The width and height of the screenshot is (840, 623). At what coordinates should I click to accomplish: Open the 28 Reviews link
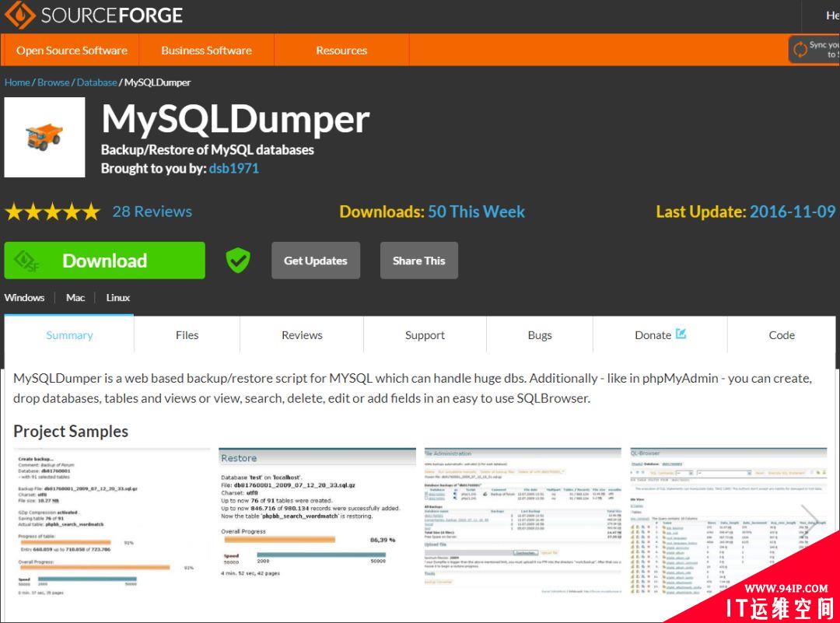tap(152, 212)
